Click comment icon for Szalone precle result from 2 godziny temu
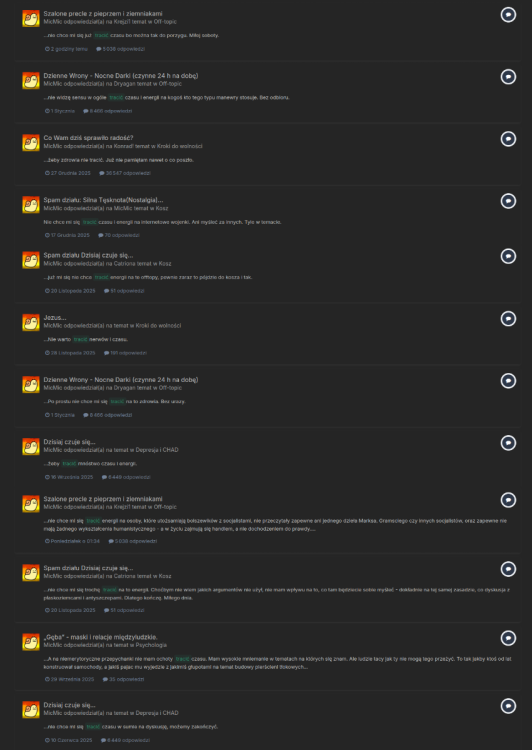Image resolution: width=532 pixels, height=750 pixels. coord(508,15)
